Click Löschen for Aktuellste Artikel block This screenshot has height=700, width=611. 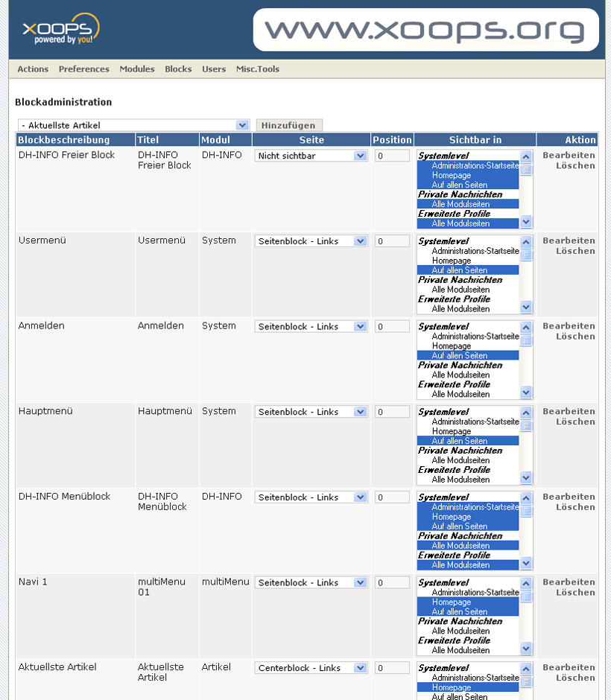[x=576, y=678]
